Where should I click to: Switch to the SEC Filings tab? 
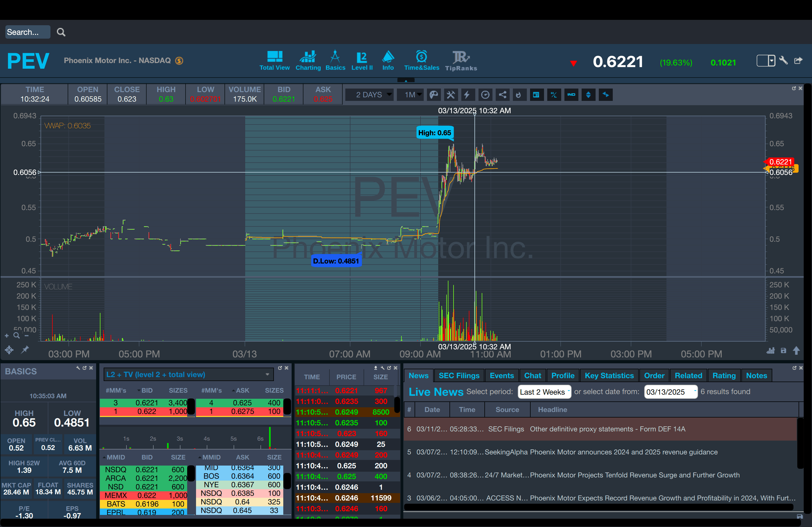click(459, 375)
